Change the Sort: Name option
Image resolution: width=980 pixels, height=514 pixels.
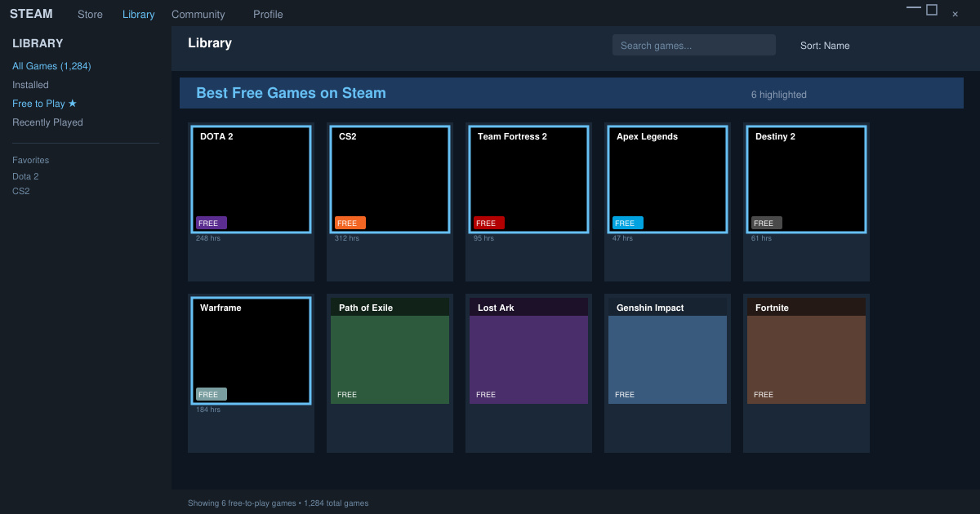coord(825,46)
